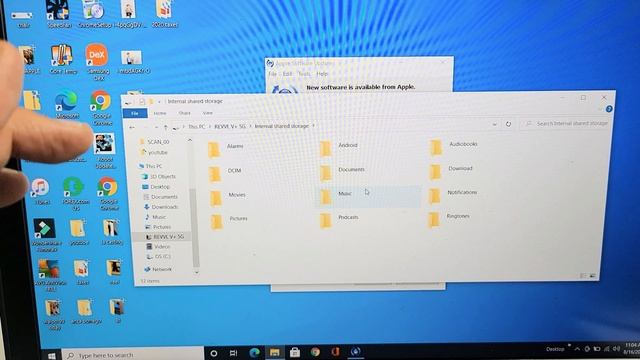This screenshot has height=360, width=640.
Task: Select OS (C:) in the navigation pane
Action: point(159,256)
